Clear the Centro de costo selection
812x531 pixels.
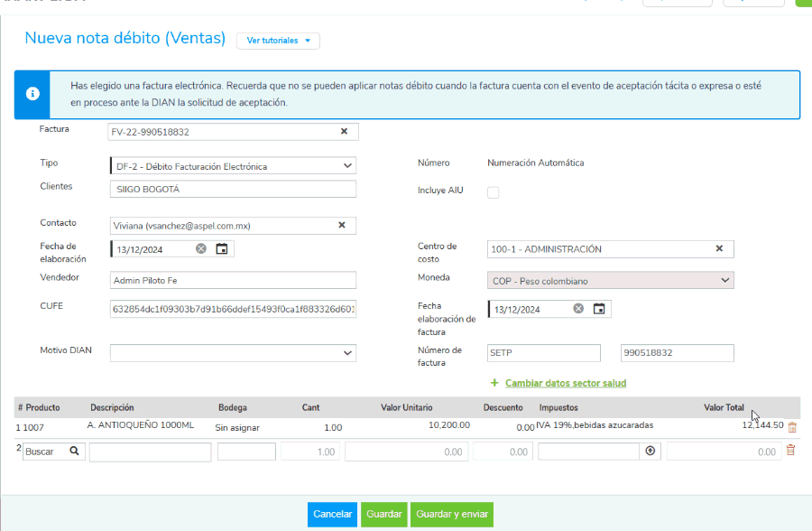(719, 249)
